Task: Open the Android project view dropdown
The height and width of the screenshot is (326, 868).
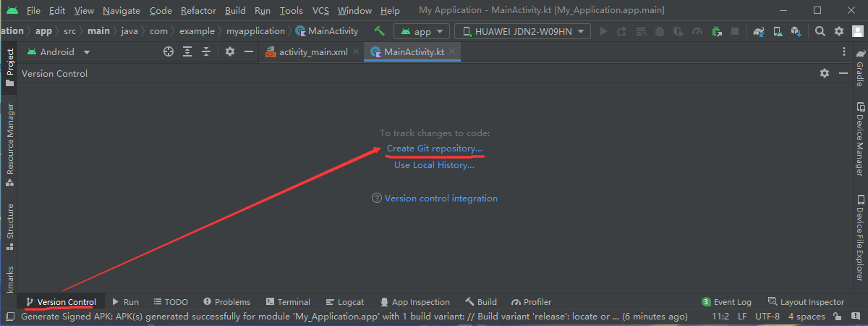Action: (59, 51)
